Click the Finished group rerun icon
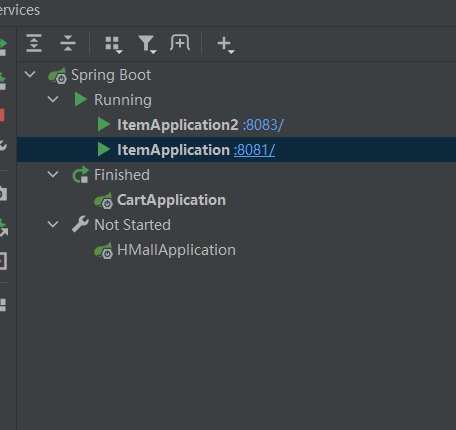 [x=81, y=175]
